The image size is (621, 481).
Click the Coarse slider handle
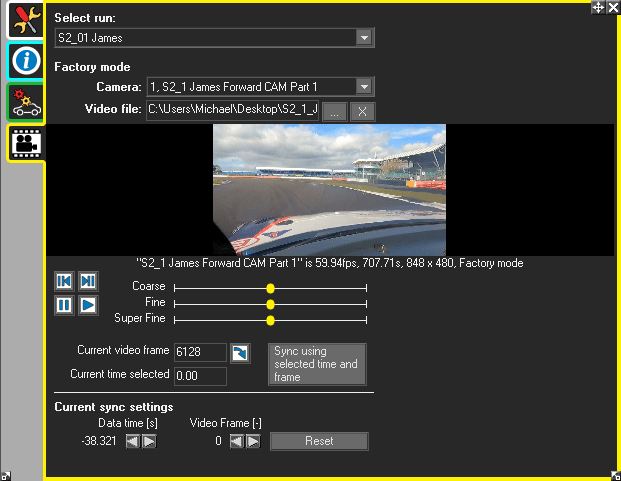tap(270, 287)
